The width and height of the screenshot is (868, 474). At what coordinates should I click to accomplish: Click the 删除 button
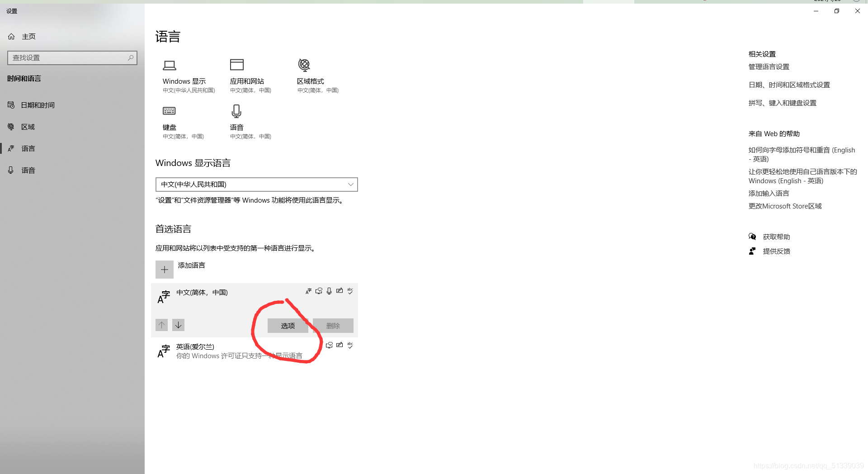pyautogui.click(x=333, y=326)
